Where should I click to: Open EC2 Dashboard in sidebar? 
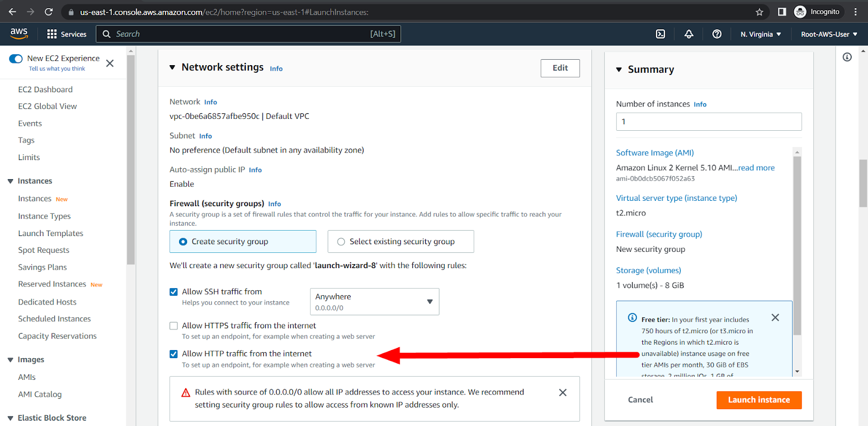(45, 90)
